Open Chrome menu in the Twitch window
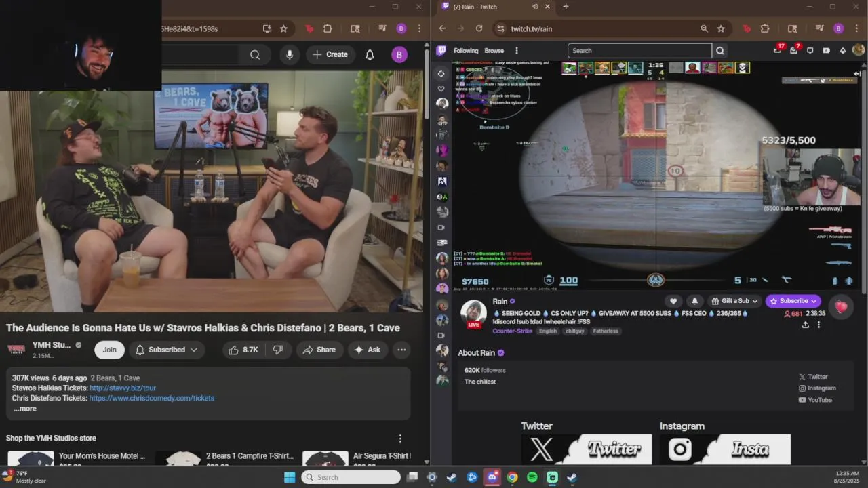This screenshot has height=488, width=868. [x=857, y=28]
